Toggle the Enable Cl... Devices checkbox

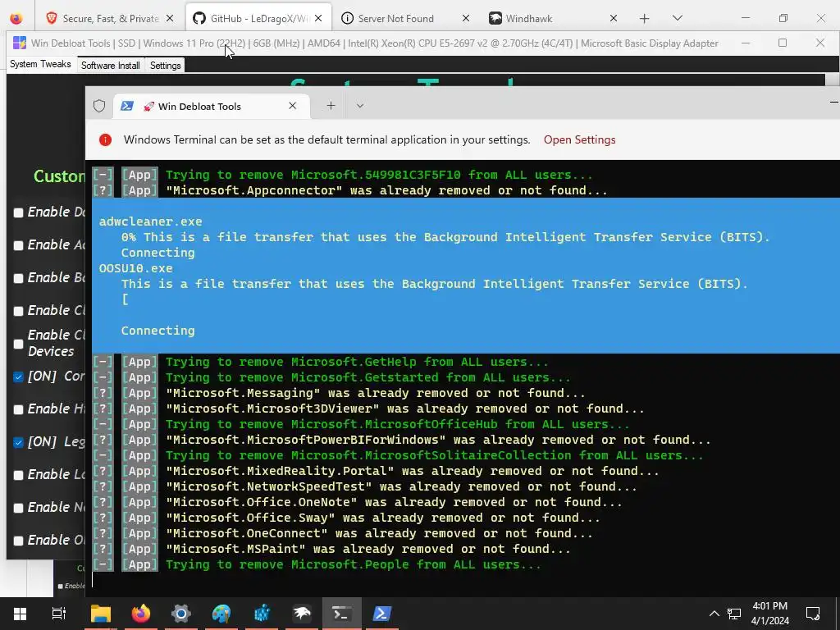[x=19, y=344]
